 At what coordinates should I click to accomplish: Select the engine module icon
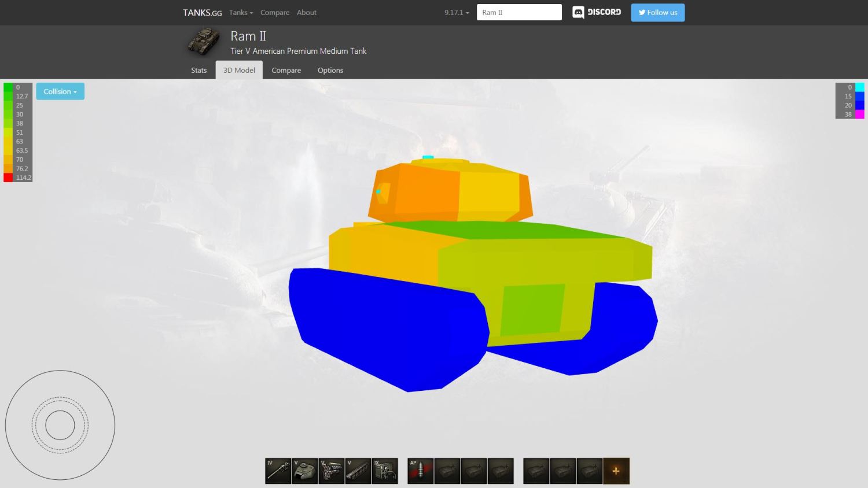pos(332,471)
